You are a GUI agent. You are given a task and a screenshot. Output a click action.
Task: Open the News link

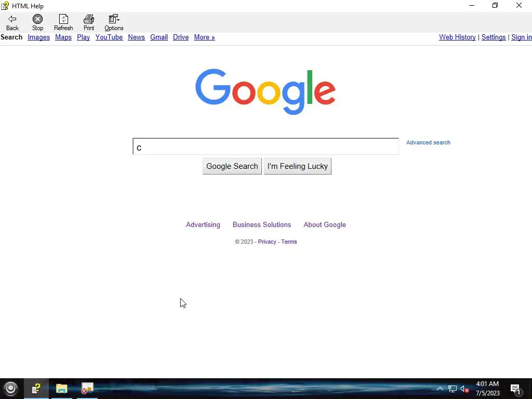[x=137, y=37]
